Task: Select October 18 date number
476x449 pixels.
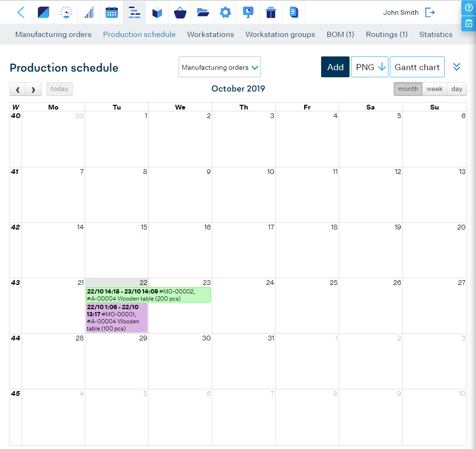Action: [x=334, y=227]
